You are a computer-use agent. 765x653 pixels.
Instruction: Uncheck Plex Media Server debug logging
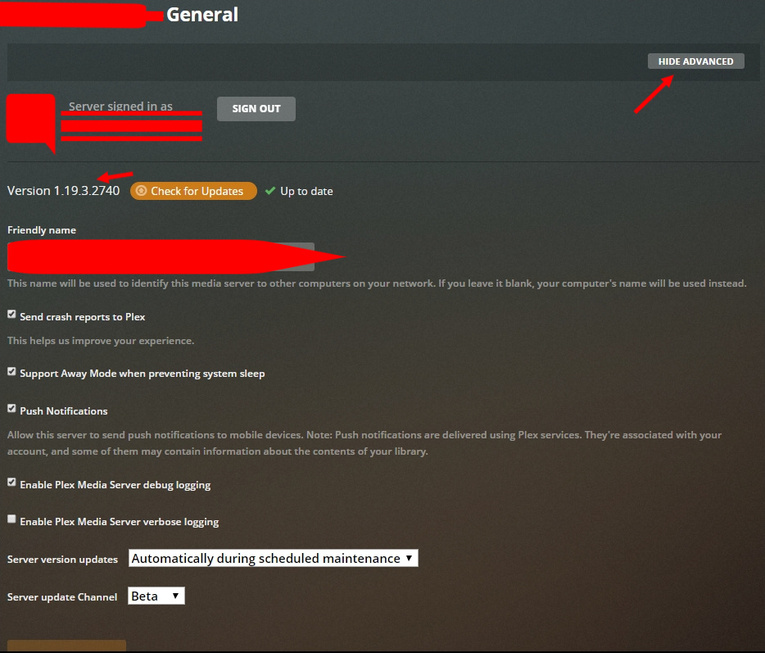(x=12, y=482)
